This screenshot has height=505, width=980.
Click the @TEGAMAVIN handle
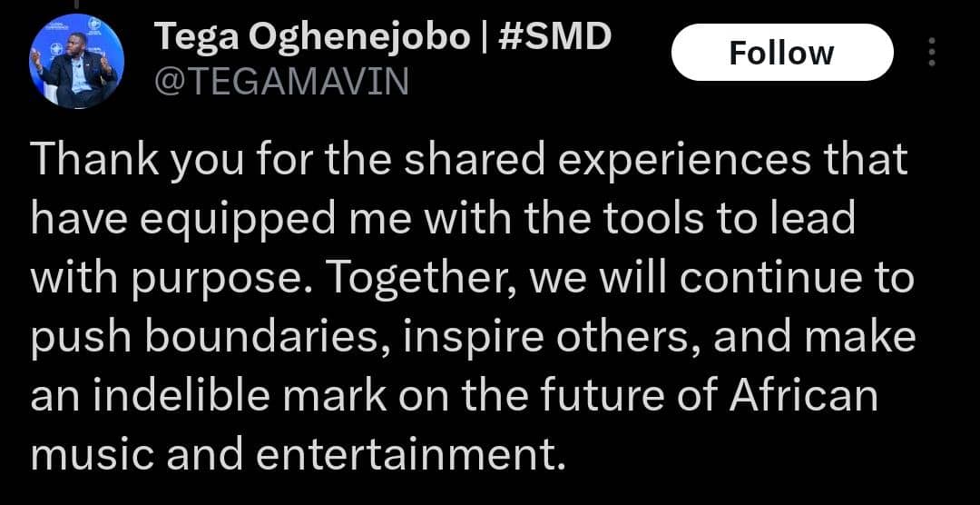click(281, 82)
